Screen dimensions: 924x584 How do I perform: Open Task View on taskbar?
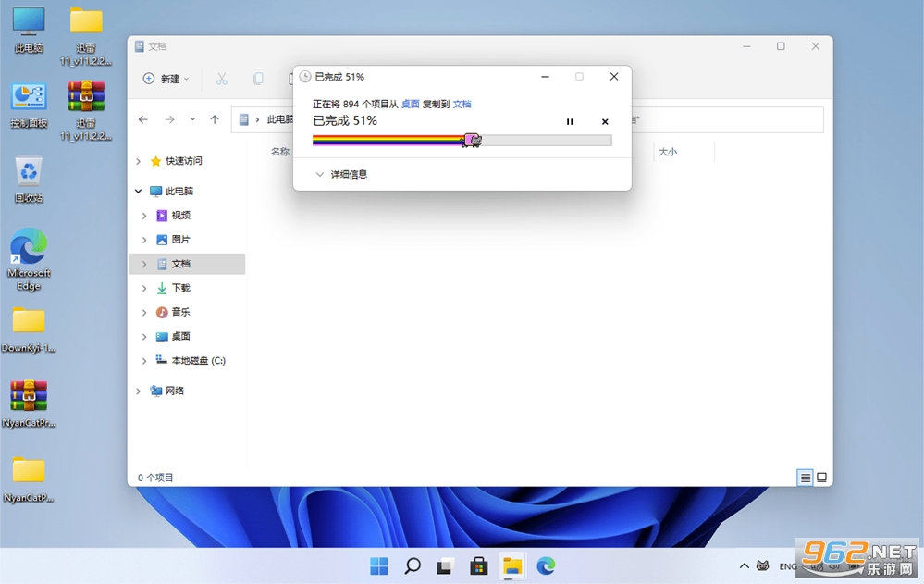coord(446,566)
